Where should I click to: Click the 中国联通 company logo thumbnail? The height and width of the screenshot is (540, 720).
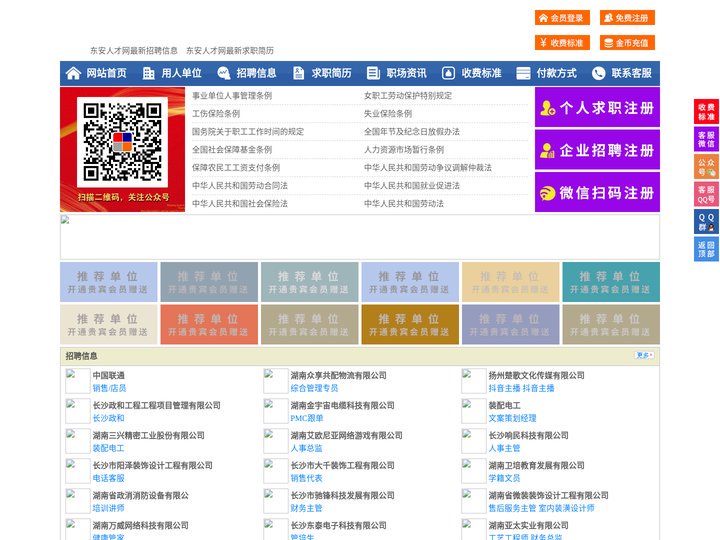(77, 381)
